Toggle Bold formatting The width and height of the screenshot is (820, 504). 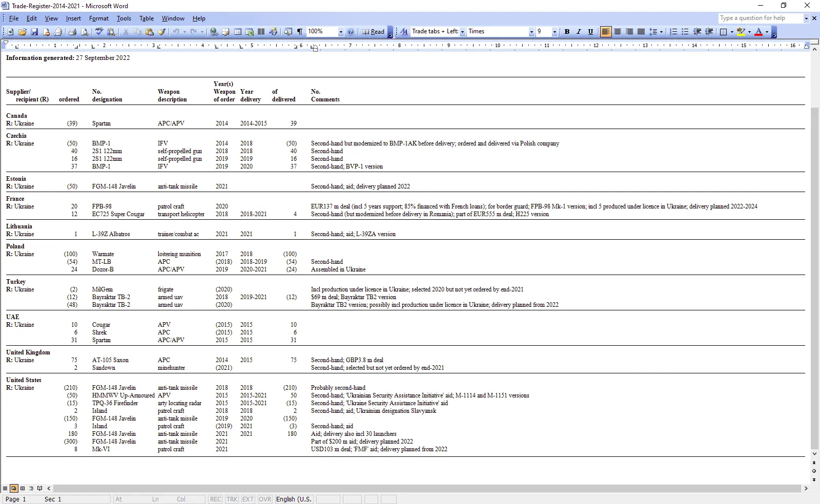click(x=567, y=32)
